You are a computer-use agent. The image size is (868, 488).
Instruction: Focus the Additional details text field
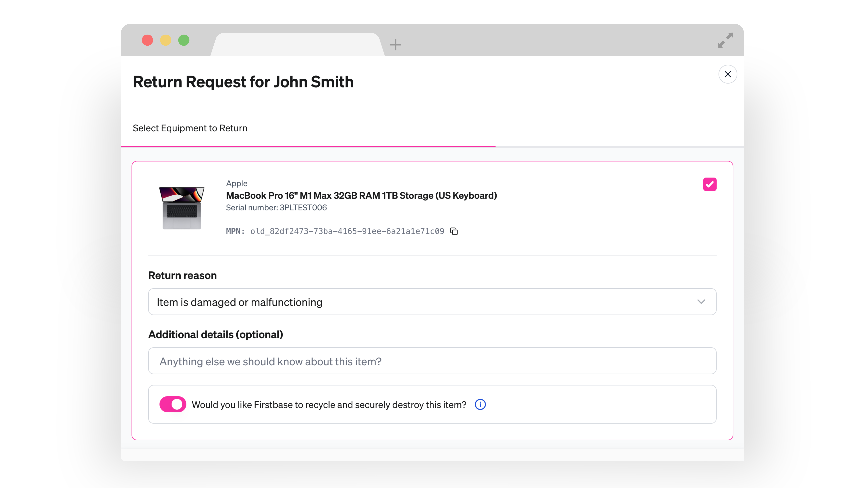tap(432, 361)
